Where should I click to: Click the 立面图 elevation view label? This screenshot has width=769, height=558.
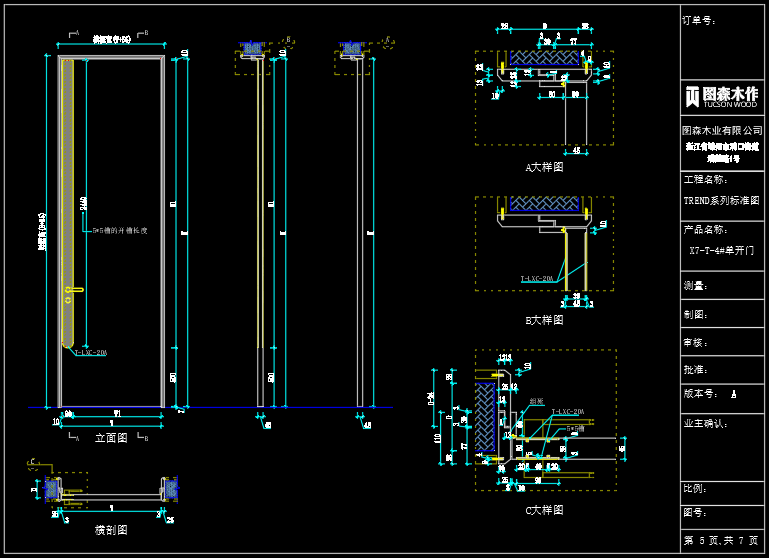110,438
